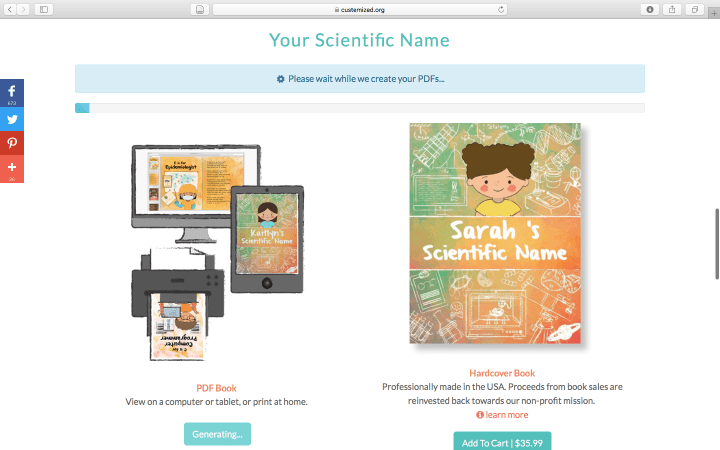Click the Generating... PDF button
The height and width of the screenshot is (450, 720).
coord(217,434)
